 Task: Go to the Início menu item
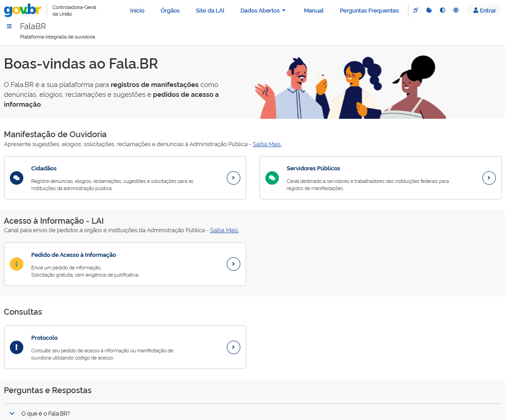pyautogui.click(x=137, y=10)
